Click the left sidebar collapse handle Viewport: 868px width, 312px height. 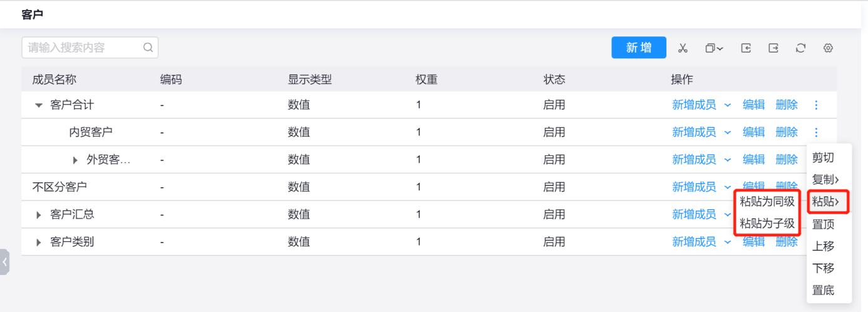pos(5,262)
